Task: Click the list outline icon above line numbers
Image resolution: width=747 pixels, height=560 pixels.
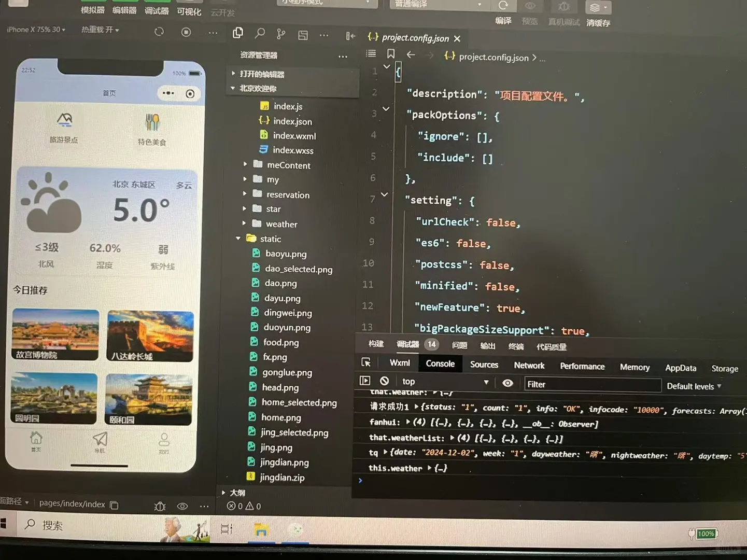Action: (371, 53)
